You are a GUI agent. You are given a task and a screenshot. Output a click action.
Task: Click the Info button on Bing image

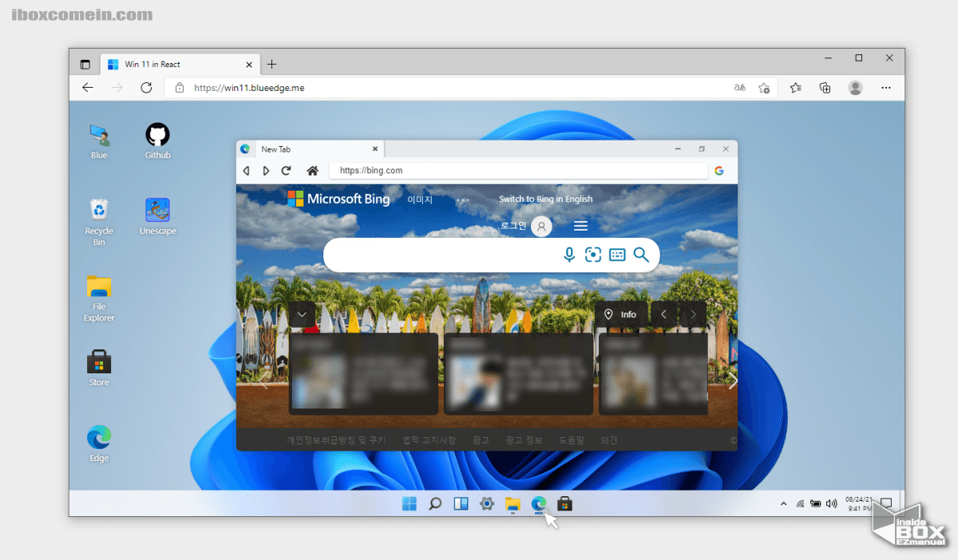click(x=620, y=314)
